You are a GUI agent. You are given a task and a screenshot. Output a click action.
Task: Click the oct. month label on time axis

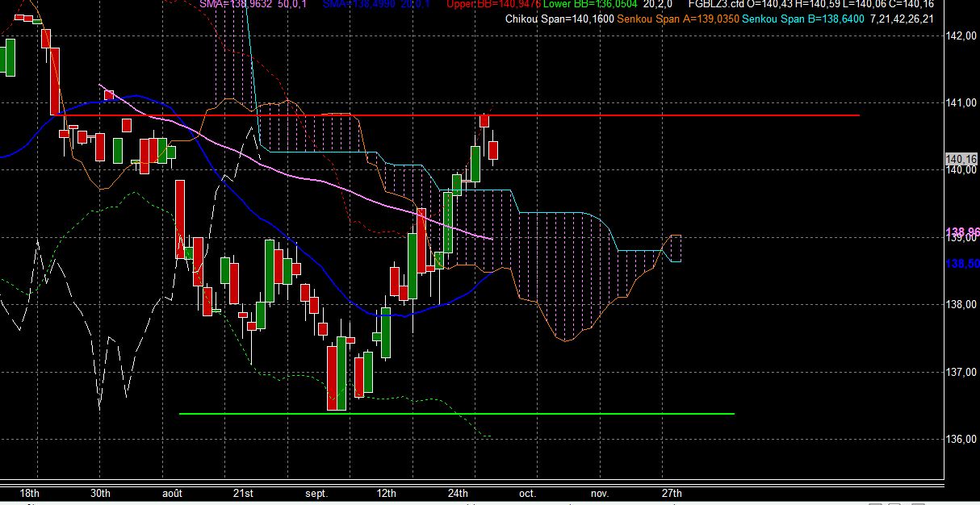(528, 493)
